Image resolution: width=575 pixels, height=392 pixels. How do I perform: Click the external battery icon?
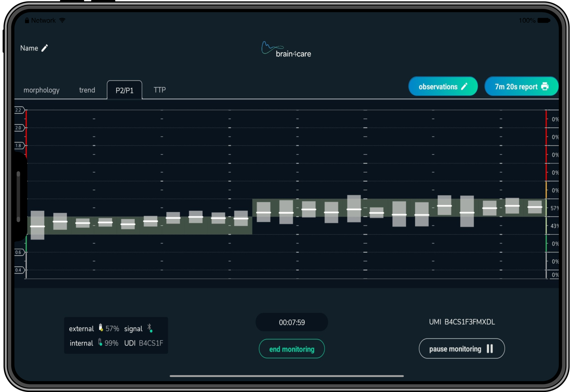tap(101, 328)
